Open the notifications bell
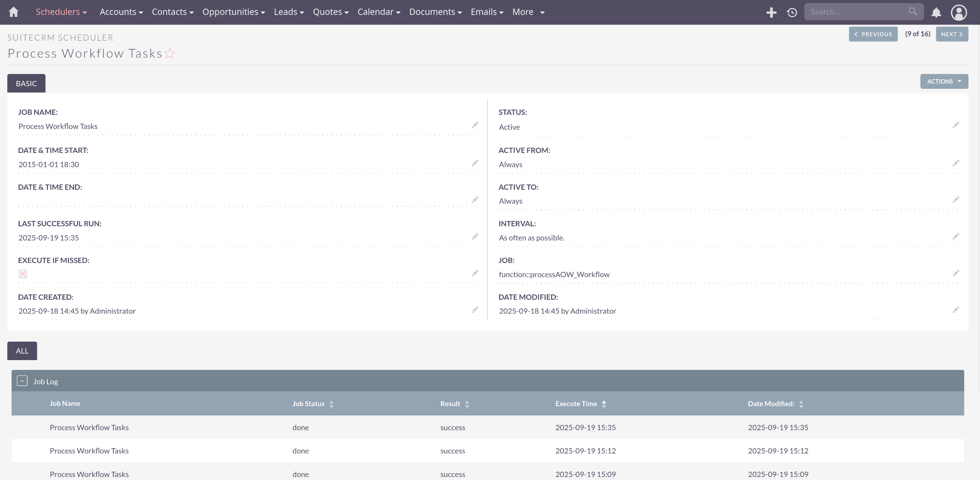The image size is (980, 480). pos(936,12)
